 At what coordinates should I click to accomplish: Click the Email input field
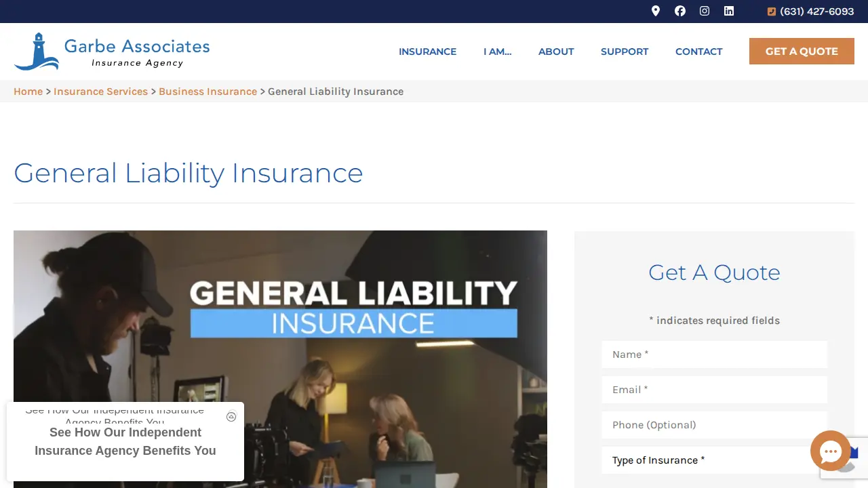tap(714, 390)
